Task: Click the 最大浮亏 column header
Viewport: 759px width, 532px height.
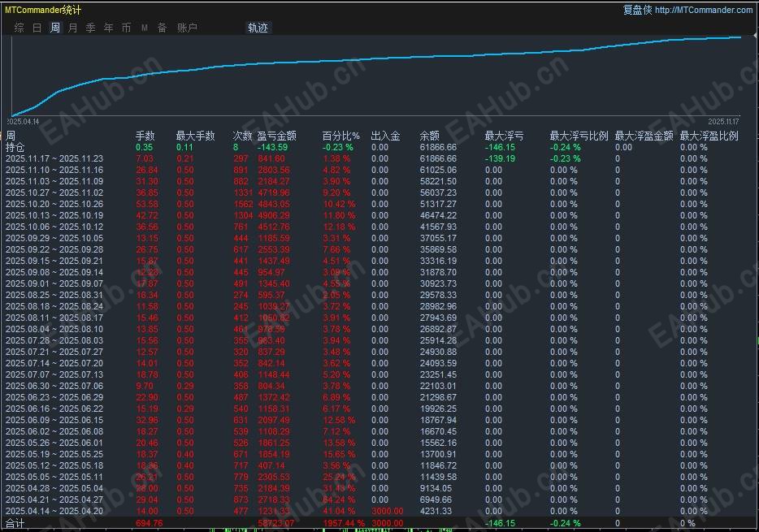Action: 504,136
